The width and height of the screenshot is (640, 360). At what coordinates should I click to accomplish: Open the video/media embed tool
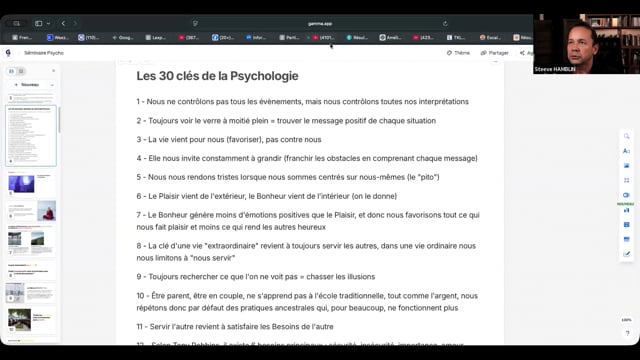pos(627,195)
